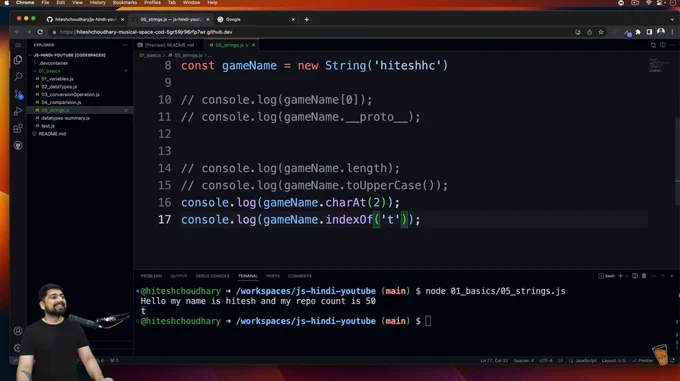The image size is (680, 381).
Task: Toggle the Chrome side panel
Action: pos(649,32)
